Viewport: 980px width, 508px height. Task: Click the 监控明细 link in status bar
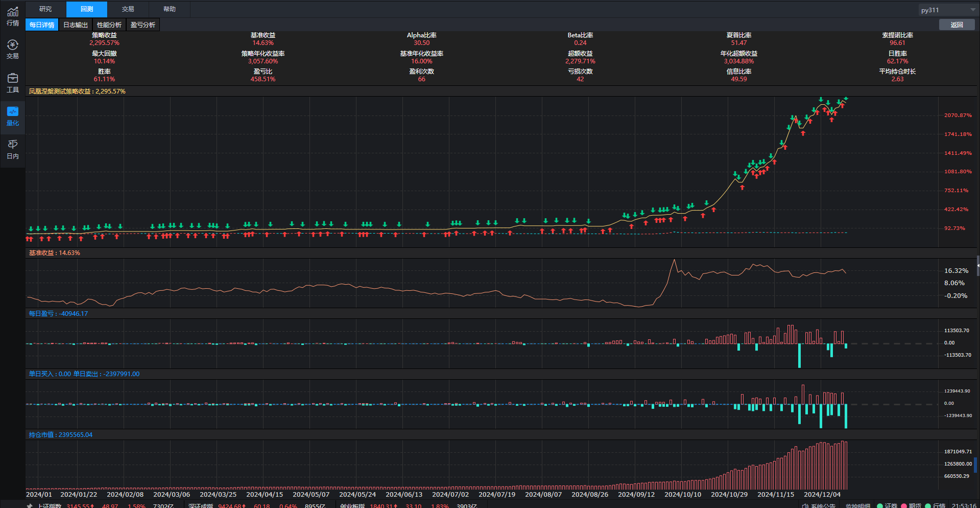pos(857,505)
